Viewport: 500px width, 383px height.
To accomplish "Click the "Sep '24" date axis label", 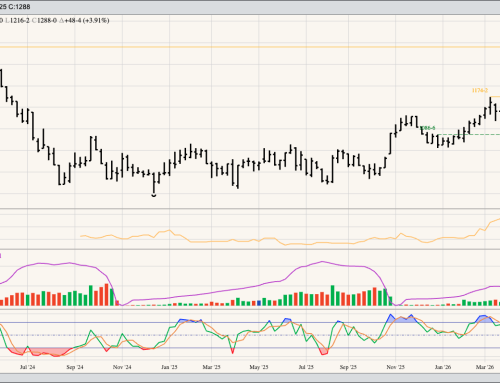I will (x=75, y=367).
